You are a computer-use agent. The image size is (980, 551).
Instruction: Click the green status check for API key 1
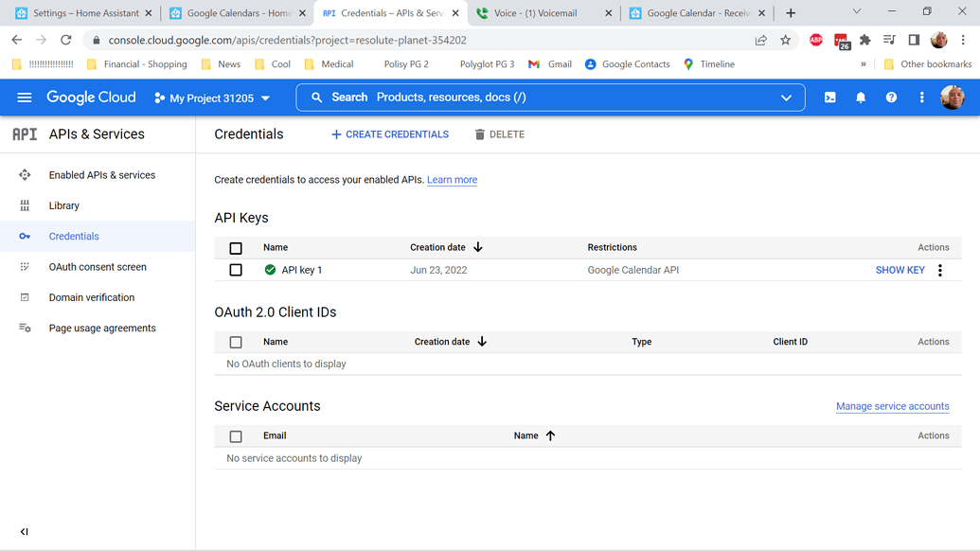[x=270, y=270]
